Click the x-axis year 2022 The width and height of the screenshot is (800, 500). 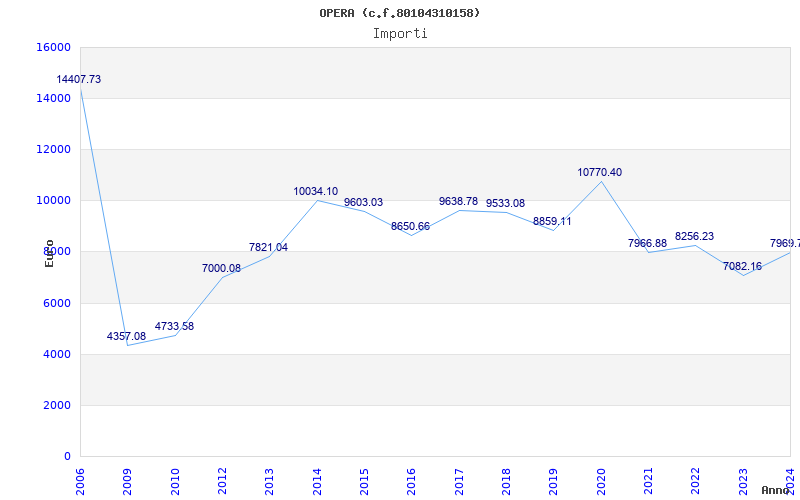pos(696,482)
